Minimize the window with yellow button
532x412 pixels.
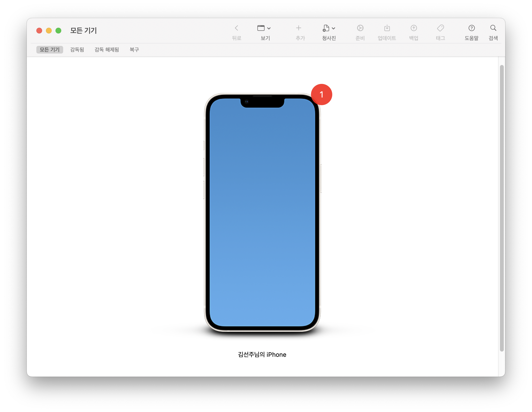(49, 30)
